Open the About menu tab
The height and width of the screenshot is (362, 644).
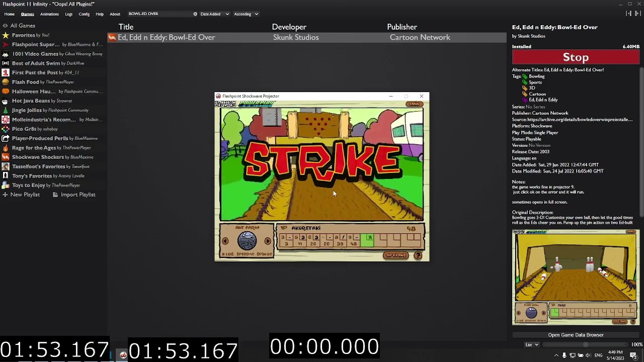[115, 14]
